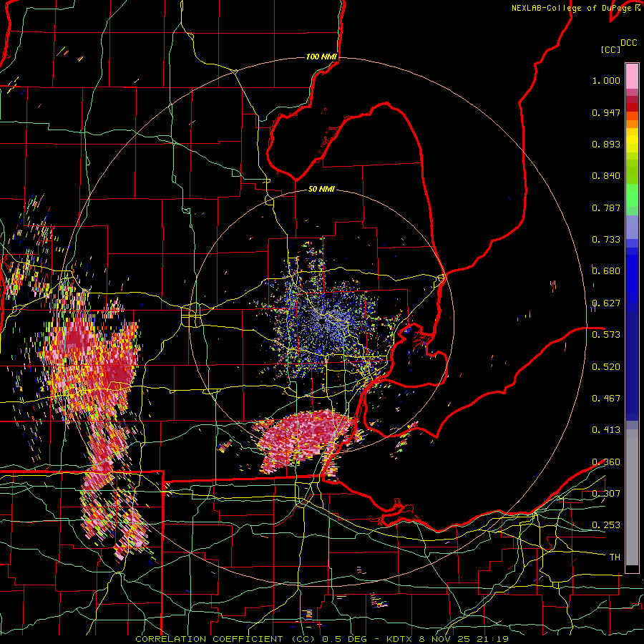Click the [CC] units label
The image size is (644, 644).
click(610, 49)
